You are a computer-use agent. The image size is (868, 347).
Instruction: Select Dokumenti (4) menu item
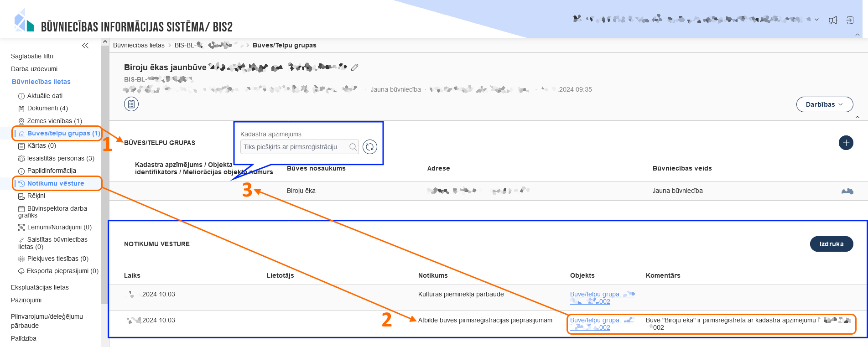click(47, 108)
